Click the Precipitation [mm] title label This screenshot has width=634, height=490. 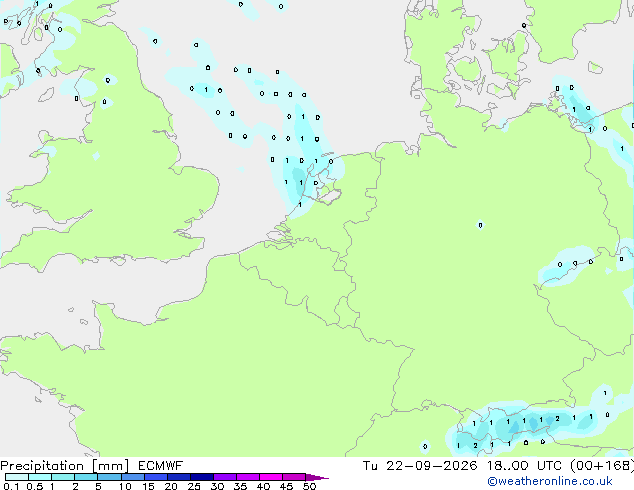(65, 466)
